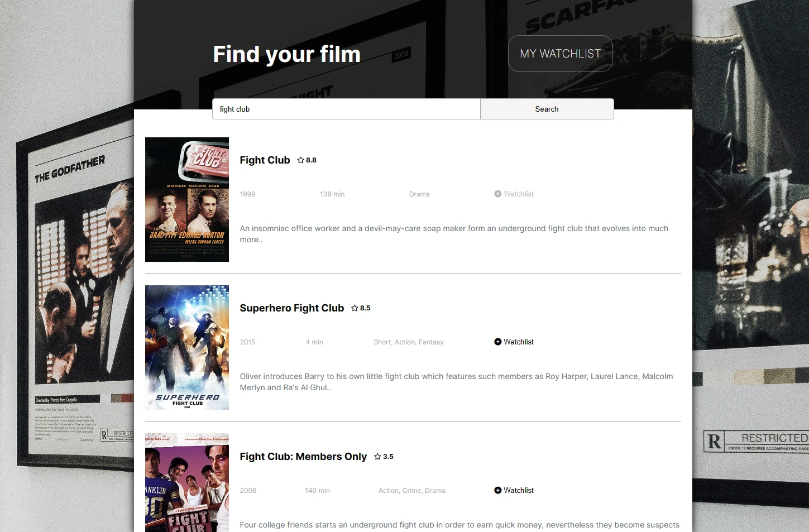Click the Fight Club plot description text
Image resolution: width=809 pixels, height=532 pixels.
click(x=453, y=234)
